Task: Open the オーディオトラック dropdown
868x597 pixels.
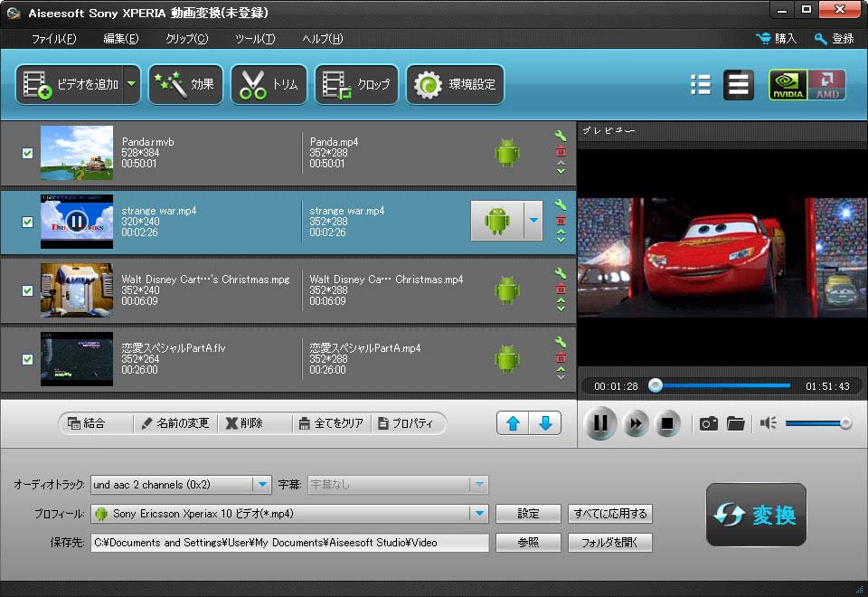Action: (x=262, y=485)
